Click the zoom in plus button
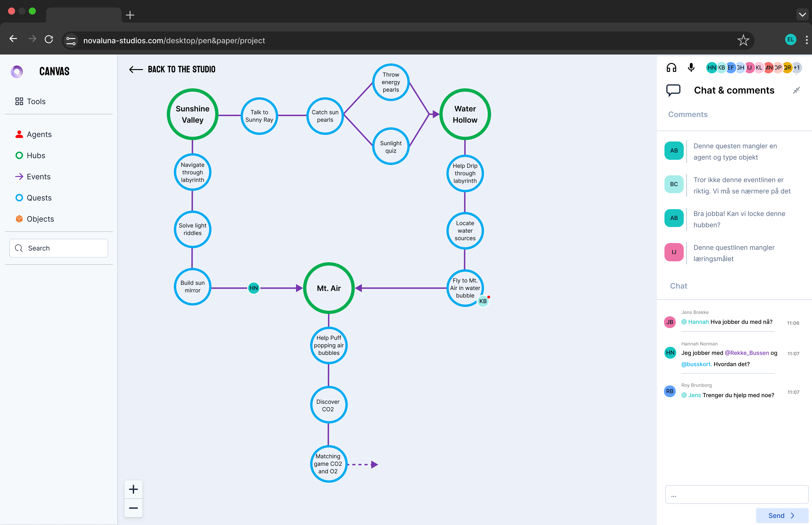The image size is (812, 525). [x=133, y=490]
